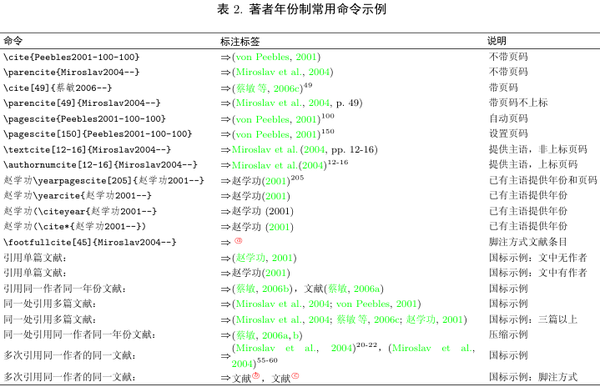The height and width of the screenshot is (387, 600).
Task: Select the 赵学功\yearpagescite[205] command text
Action: click(104, 180)
